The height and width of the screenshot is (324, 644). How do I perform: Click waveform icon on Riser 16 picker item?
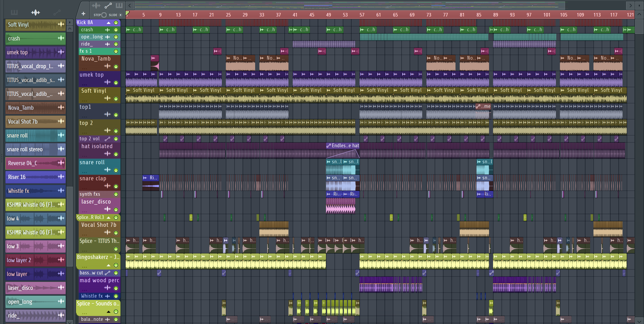pyautogui.click(x=61, y=177)
